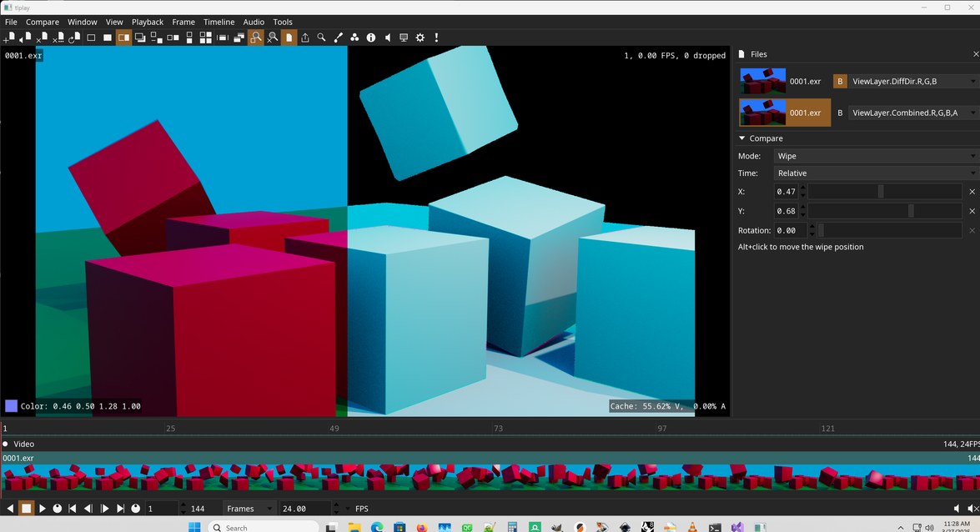The height and width of the screenshot is (532, 980).
Task: Jump to the start frame
Action: pyautogui.click(x=73, y=509)
